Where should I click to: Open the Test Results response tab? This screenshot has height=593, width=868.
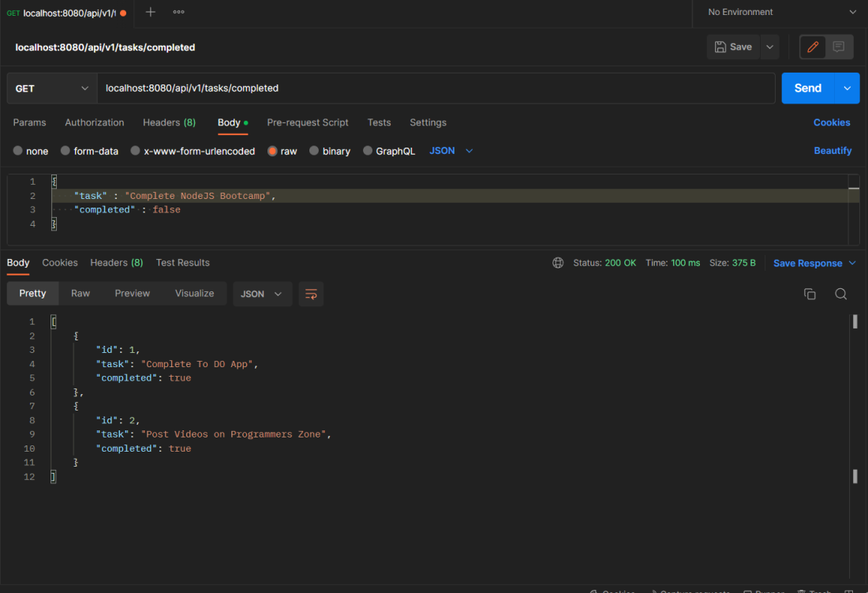[x=182, y=262]
